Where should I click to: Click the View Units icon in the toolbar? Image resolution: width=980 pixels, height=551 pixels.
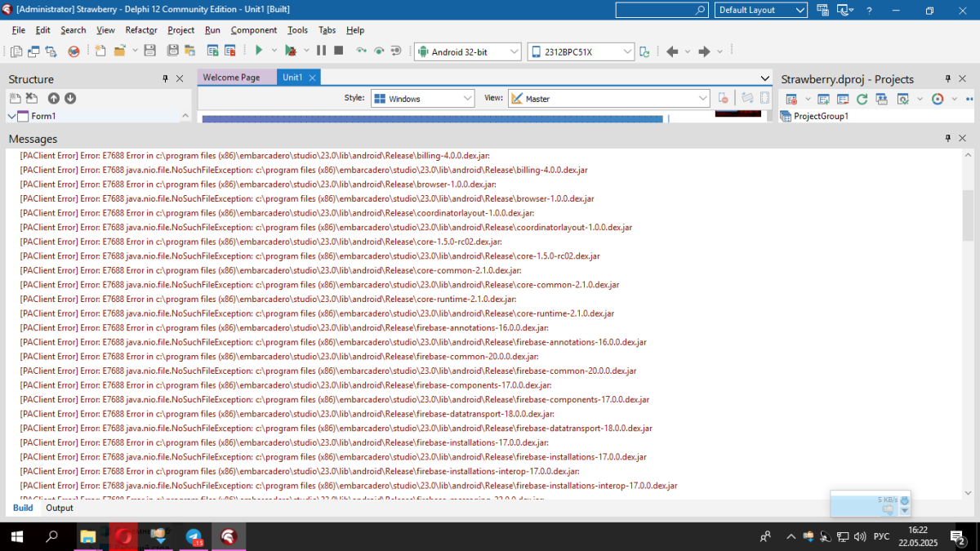coord(16,51)
